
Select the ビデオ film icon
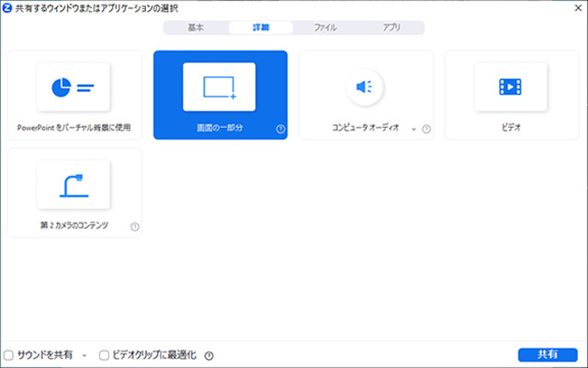pos(511,86)
